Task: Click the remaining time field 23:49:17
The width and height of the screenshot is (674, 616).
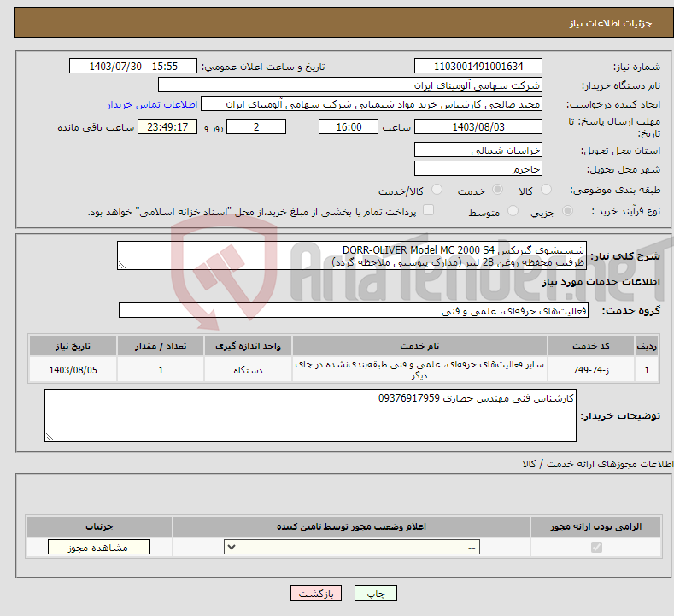Action: pyautogui.click(x=167, y=126)
